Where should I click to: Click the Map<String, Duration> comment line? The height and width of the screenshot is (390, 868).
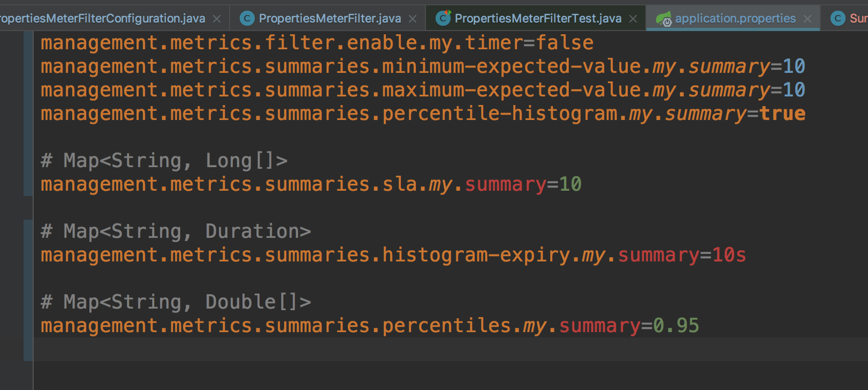point(177,230)
